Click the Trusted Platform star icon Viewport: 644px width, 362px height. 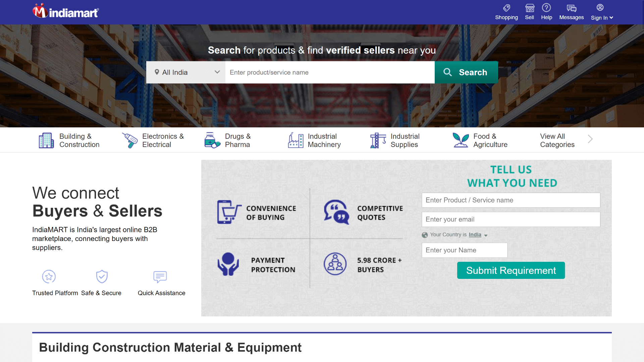click(x=49, y=277)
